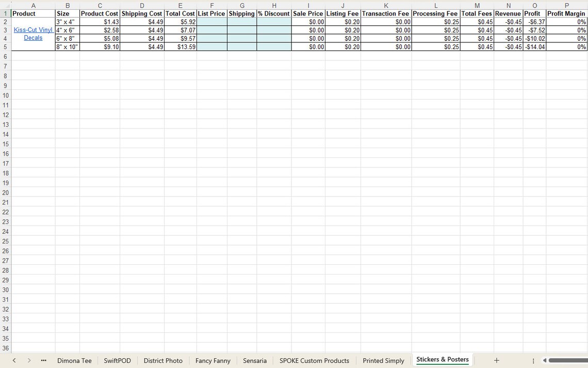Select row 5 header
This screenshot has width=588, height=368.
point(5,46)
